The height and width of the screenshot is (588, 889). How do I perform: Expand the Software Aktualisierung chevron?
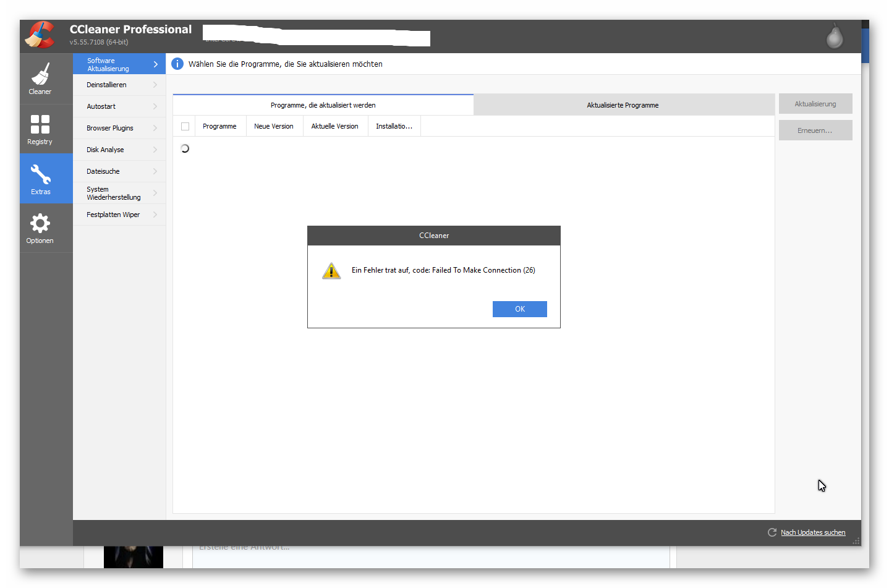tap(155, 64)
